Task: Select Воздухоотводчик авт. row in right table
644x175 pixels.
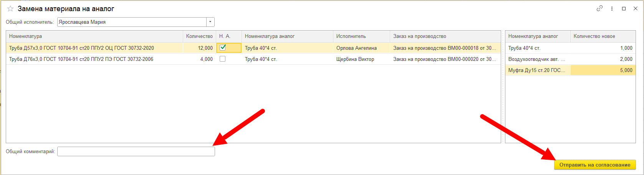Action: point(538,59)
